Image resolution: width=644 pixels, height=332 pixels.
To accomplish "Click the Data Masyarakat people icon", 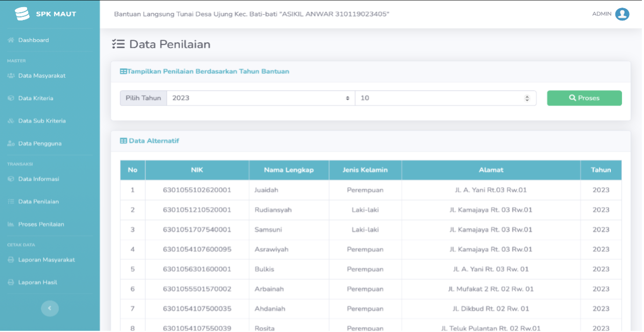I will 11,76.
